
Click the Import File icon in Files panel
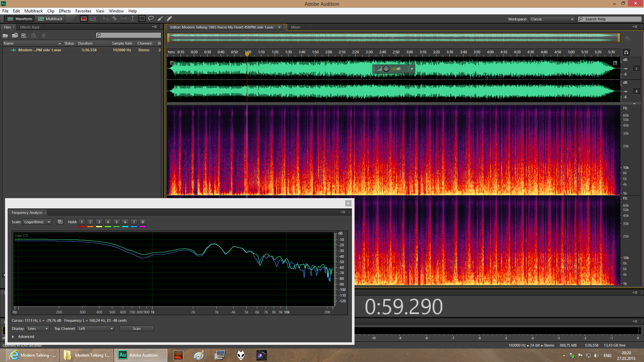coord(15,36)
